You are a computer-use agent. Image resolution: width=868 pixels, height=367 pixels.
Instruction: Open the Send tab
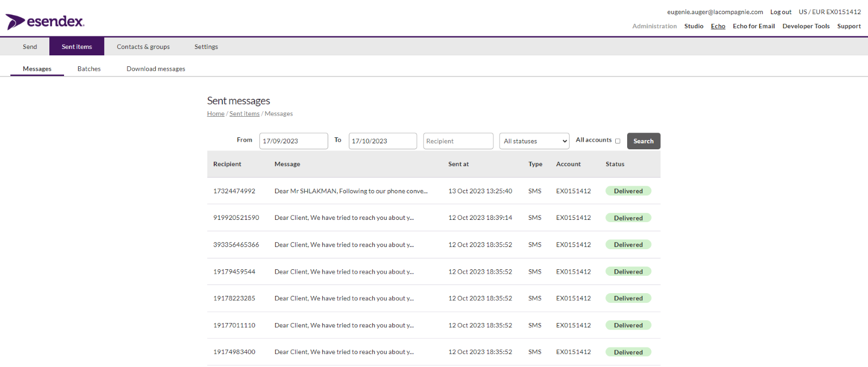30,47
